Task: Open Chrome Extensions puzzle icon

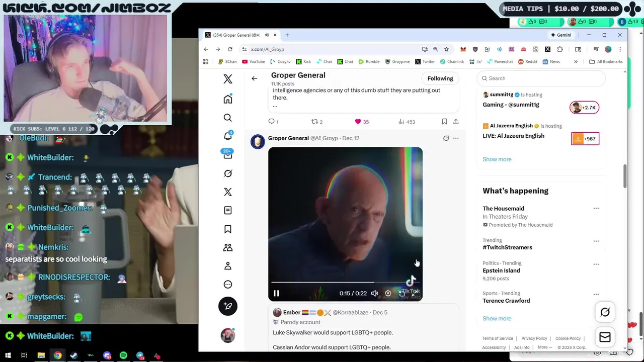Action: point(559,49)
